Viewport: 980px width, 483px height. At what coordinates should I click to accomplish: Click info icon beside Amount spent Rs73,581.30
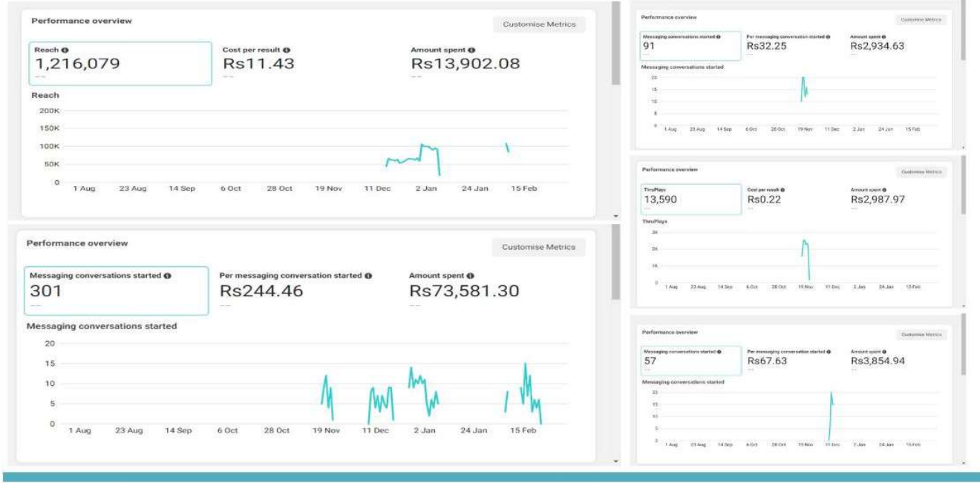[470, 276]
